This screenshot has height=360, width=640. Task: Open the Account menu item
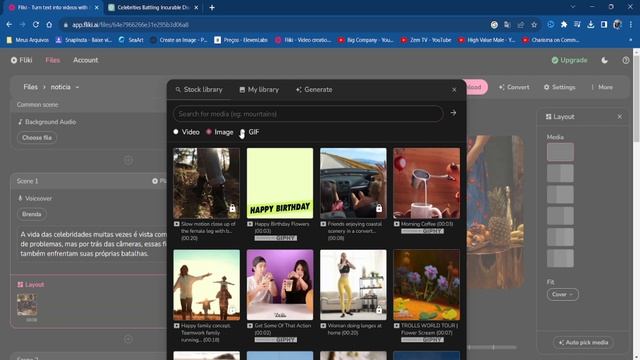85,60
